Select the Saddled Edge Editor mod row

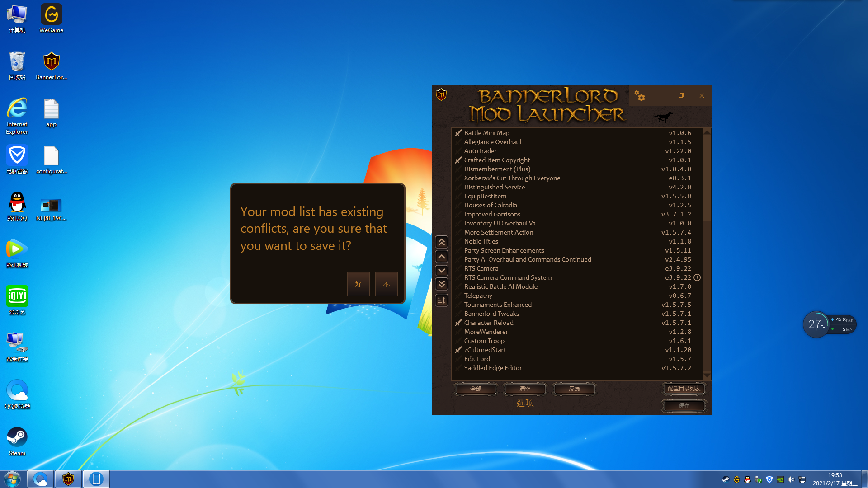577,368
